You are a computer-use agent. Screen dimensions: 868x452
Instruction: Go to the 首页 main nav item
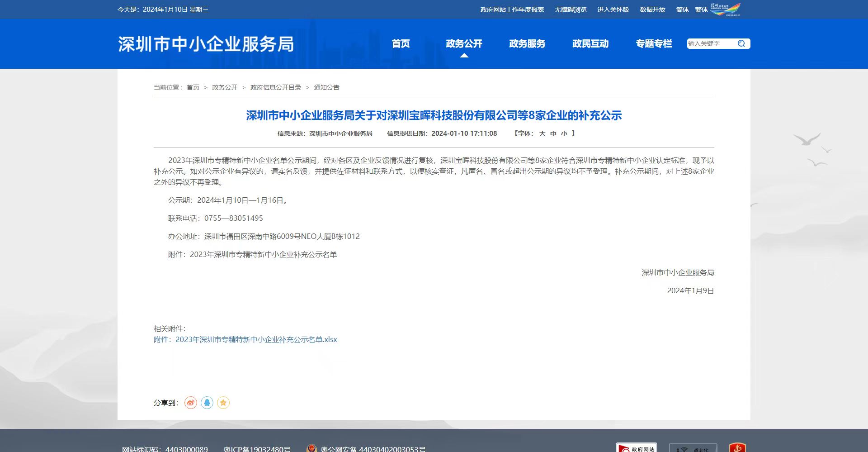point(401,43)
